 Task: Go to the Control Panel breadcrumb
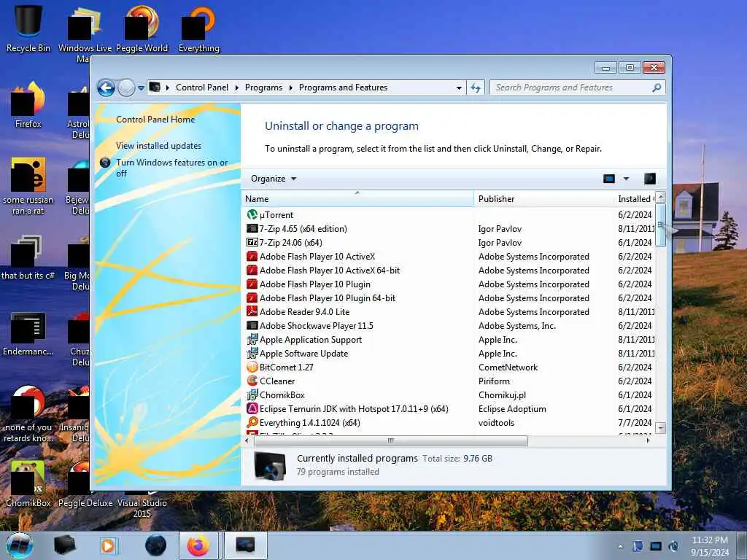coord(202,87)
